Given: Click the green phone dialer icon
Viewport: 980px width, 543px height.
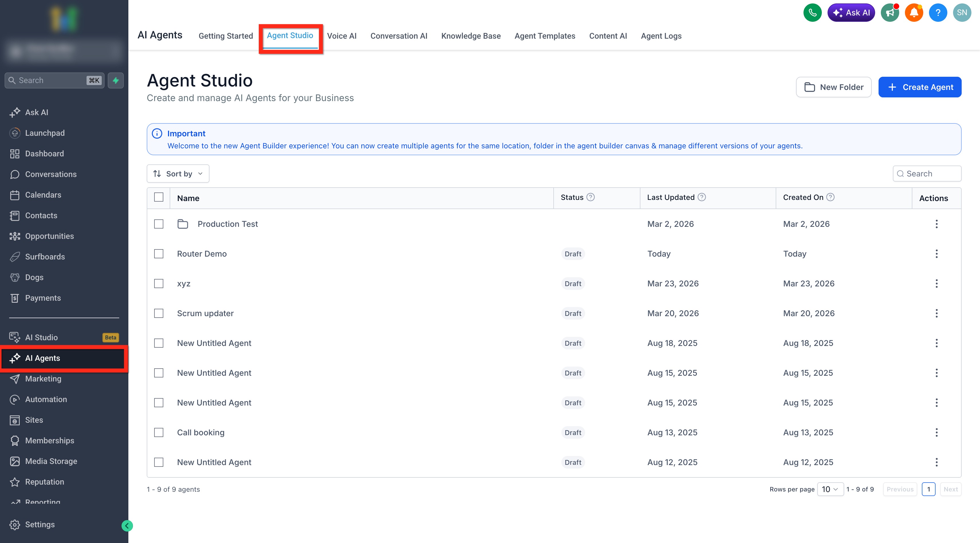Looking at the screenshot, I should tap(812, 13).
